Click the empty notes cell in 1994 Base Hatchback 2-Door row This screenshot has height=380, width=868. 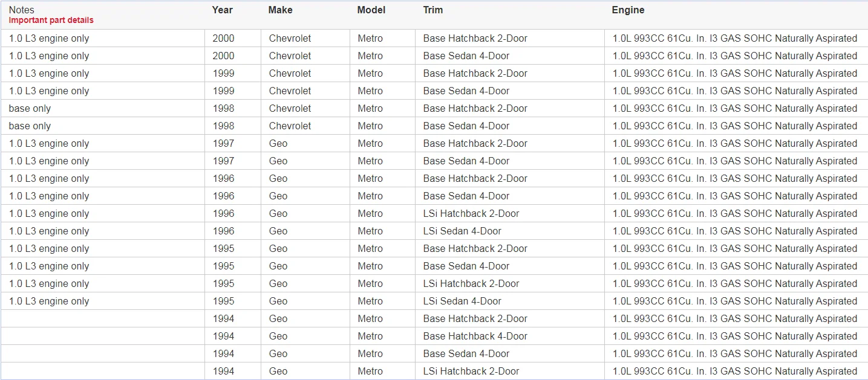103,319
